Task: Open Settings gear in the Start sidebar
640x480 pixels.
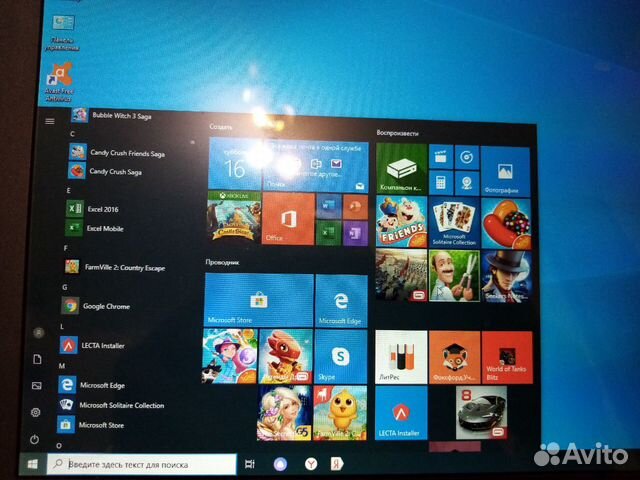Action: (36, 412)
